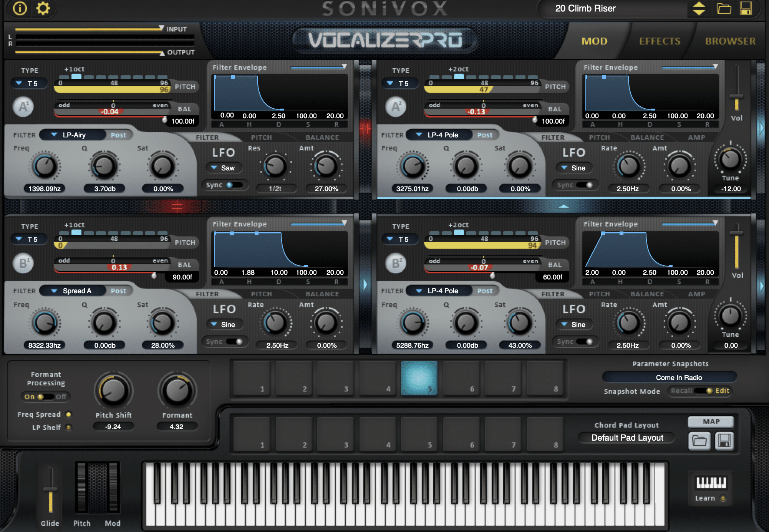Open A1 LFO Saw waveform dropdown
Image resolution: width=769 pixels, height=532 pixels.
[225, 168]
